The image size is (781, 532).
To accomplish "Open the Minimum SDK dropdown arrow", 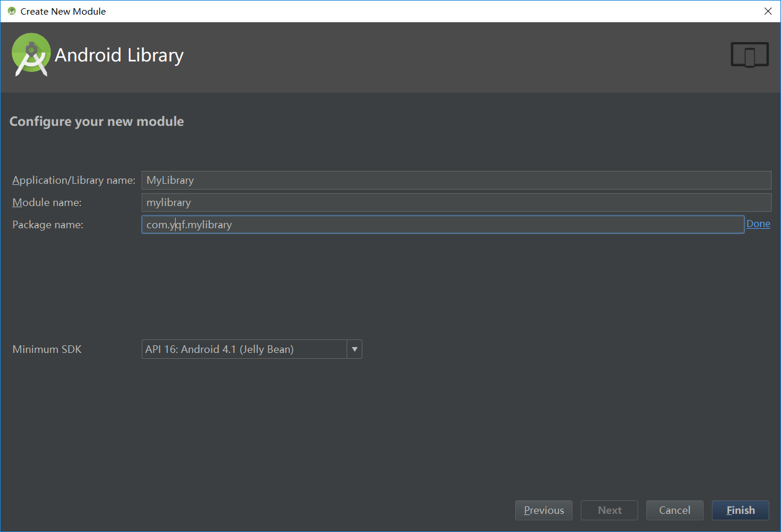I will point(354,349).
